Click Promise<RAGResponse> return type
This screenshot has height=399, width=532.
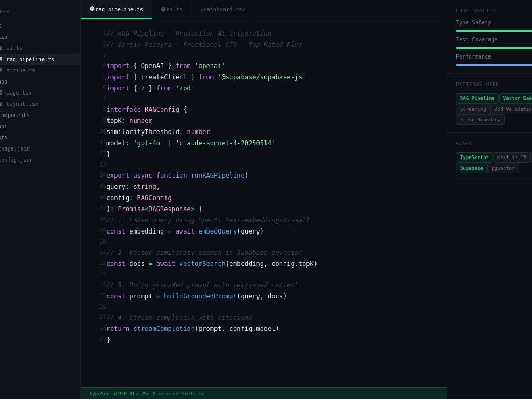[156, 209]
